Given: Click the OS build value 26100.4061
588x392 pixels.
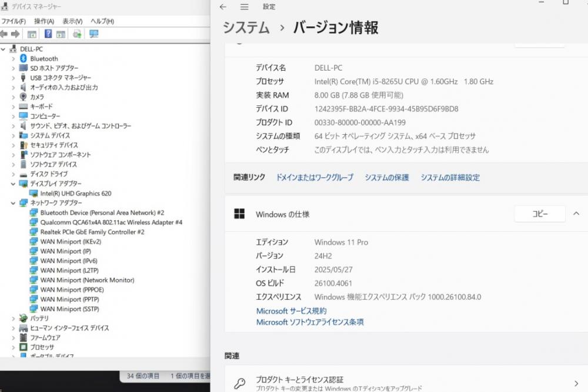Looking at the screenshot, I should tap(333, 283).
